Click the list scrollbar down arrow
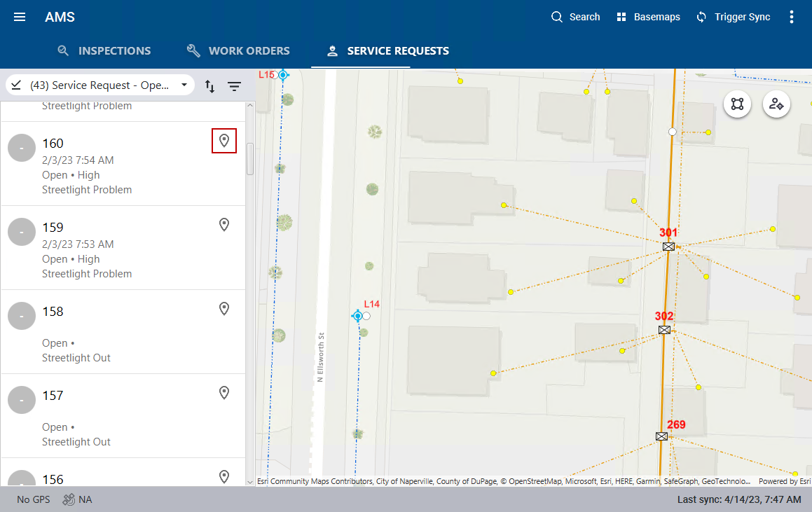812x512 pixels. pyautogui.click(x=250, y=481)
